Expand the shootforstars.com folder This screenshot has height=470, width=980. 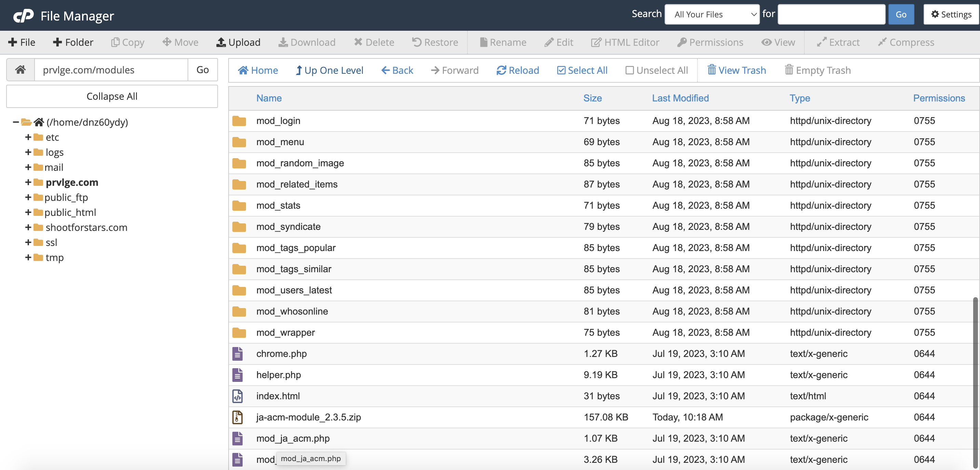pos(28,227)
